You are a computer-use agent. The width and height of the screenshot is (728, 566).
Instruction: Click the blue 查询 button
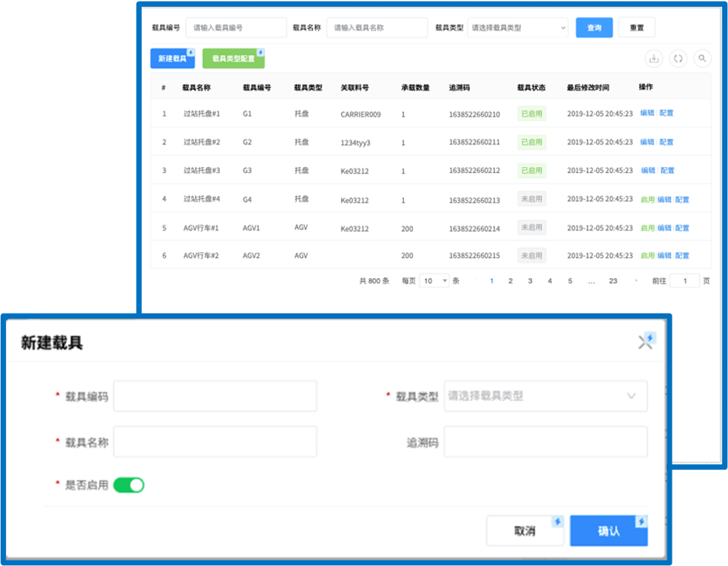pyautogui.click(x=594, y=28)
